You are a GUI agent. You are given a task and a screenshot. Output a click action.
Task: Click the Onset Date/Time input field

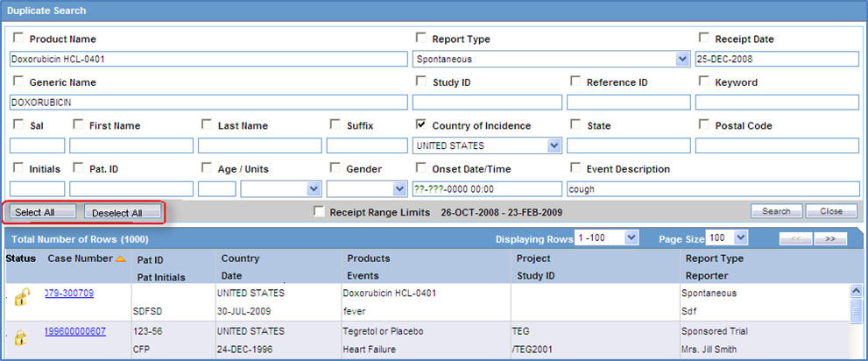487,188
